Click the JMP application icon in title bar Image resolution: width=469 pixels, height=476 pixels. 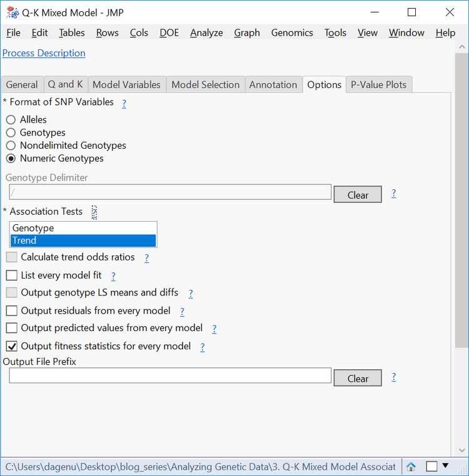(13, 12)
